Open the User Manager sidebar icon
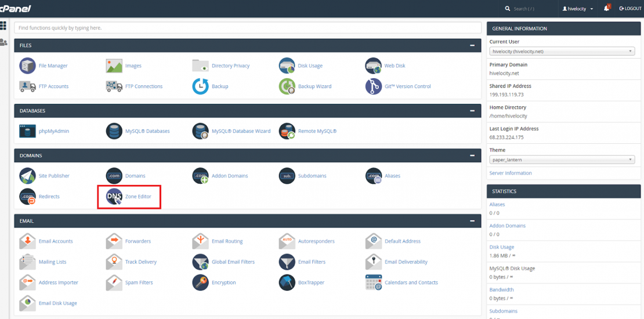644x319 pixels. tap(3, 42)
